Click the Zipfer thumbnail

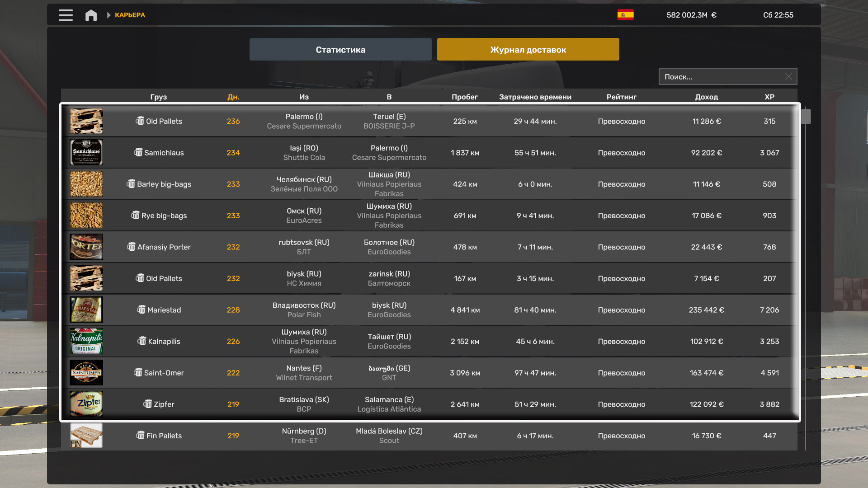tap(86, 404)
